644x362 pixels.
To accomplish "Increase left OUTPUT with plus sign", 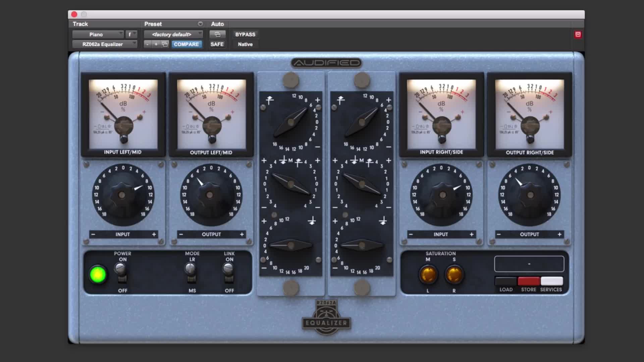I will click(x=242, y=234).
